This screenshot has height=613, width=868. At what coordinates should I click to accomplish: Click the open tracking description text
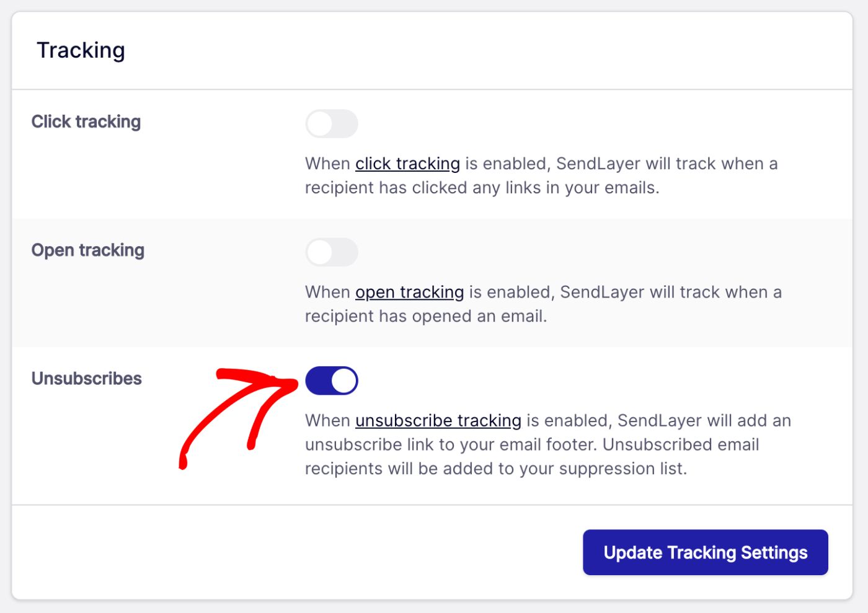[542, 304]
